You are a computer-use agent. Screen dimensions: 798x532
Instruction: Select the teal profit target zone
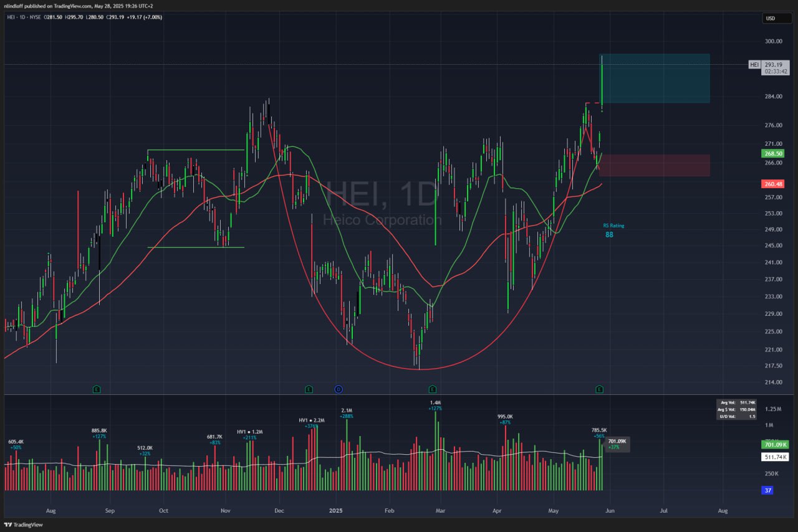[x=655, y=78]
